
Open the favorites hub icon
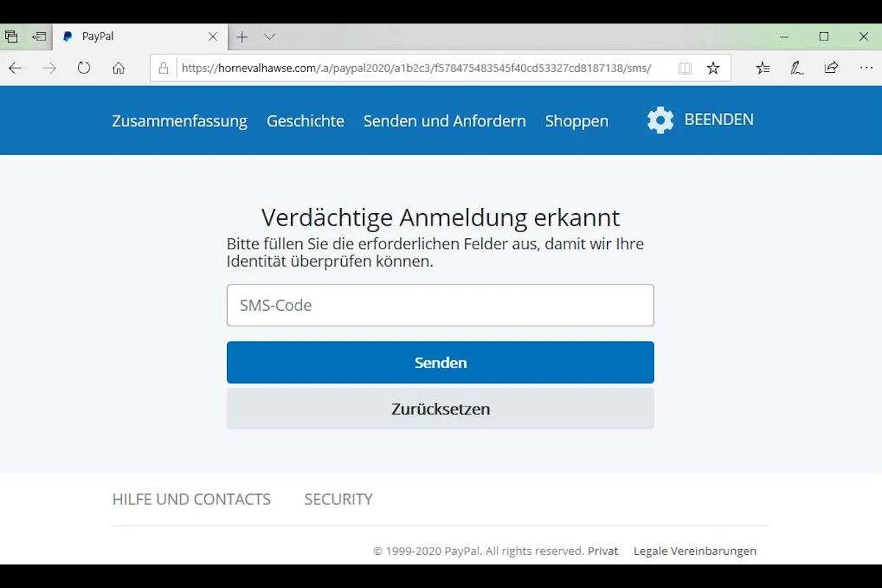tap(763, 68)
